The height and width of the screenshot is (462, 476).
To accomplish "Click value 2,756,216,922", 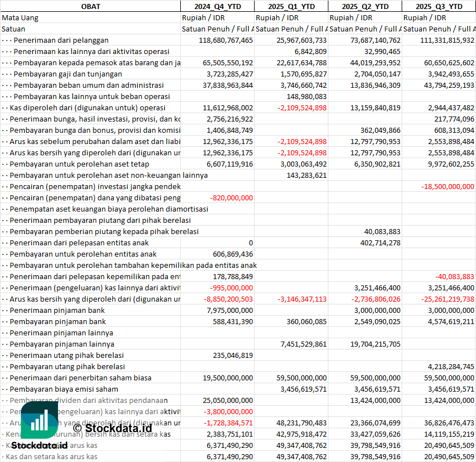I will 229,119.
